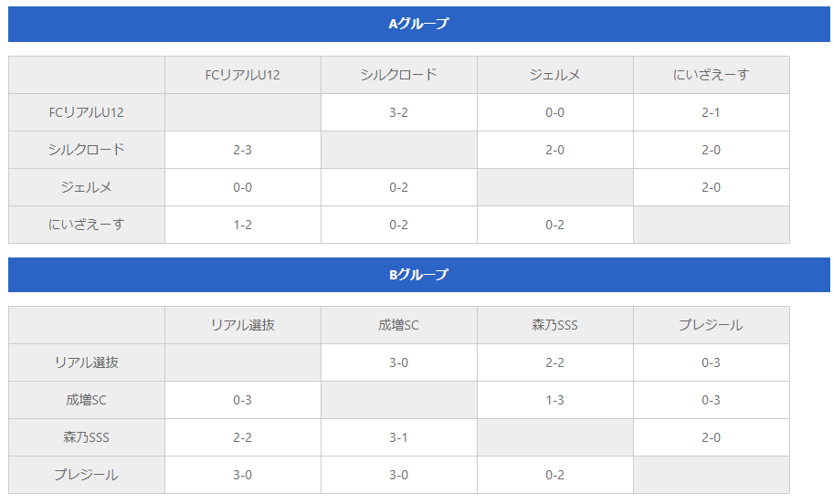Click the にいざえーす column header
This screenshot has width=833, height=504.
pos(712,75)
